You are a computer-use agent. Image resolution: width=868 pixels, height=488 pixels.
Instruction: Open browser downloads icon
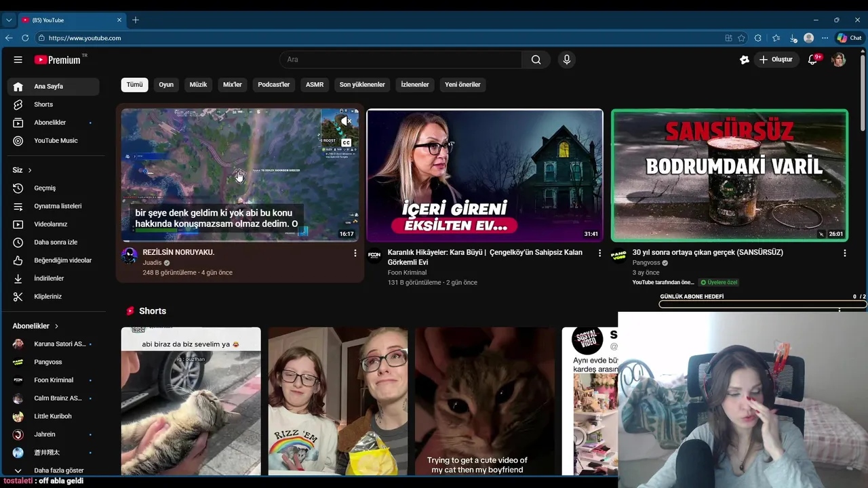pyautogui.click(x=793, y=38)
